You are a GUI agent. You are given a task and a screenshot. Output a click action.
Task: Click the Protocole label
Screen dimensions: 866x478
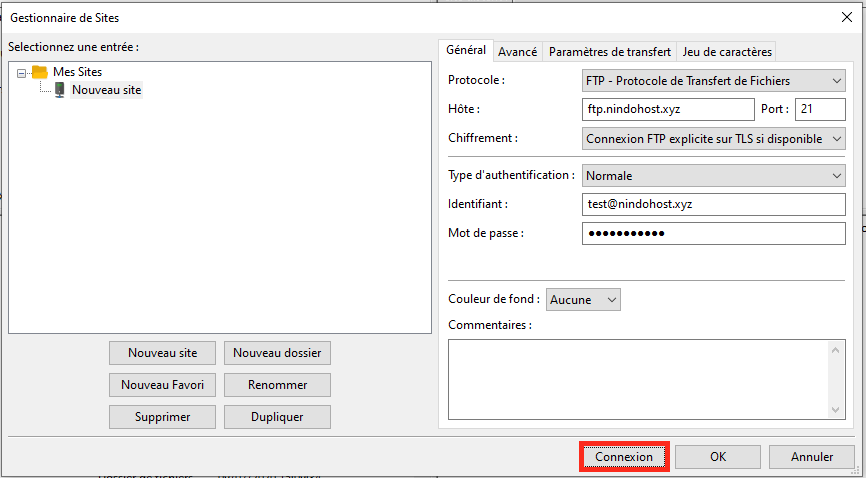(477, 80)
